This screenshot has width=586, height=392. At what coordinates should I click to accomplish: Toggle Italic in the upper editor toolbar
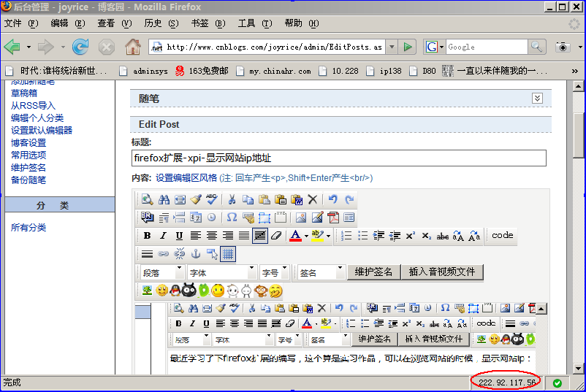pos(162,236)
